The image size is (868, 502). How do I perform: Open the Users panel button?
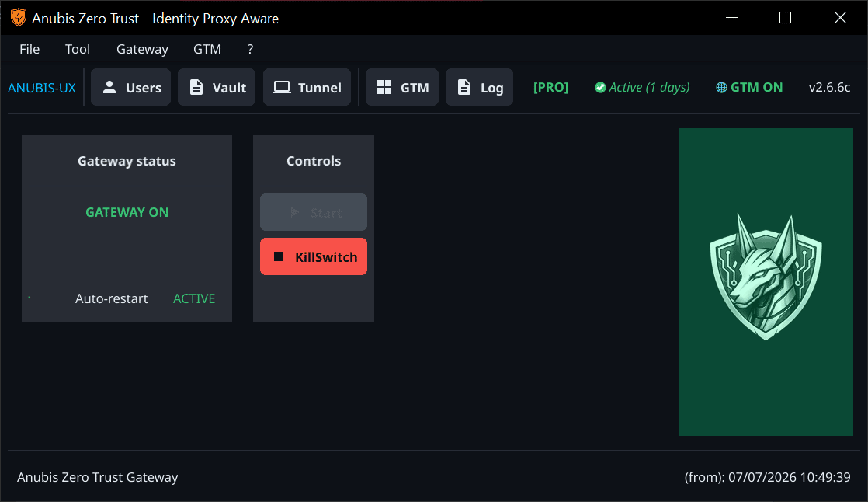click(130, 87)
